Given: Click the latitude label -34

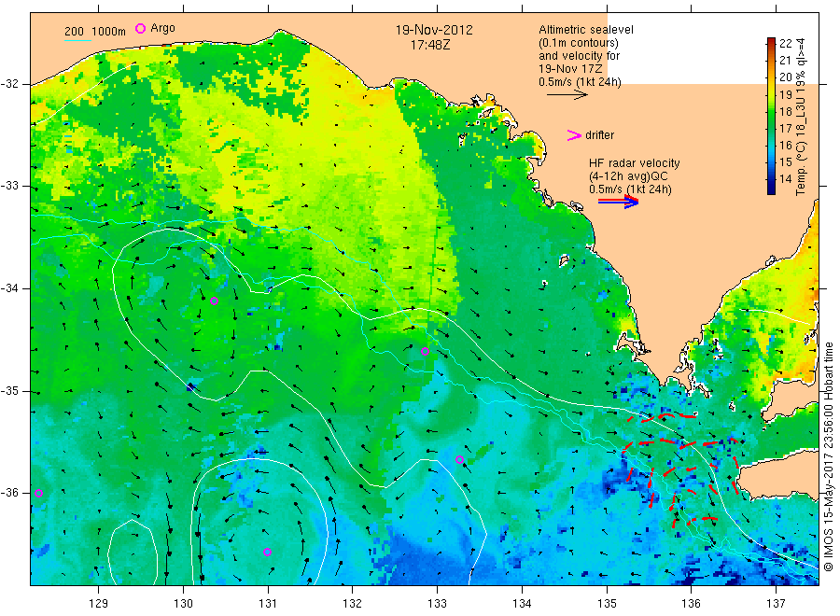Looking at the screenshot, I should pyautogui.click(x=9, y=288).
